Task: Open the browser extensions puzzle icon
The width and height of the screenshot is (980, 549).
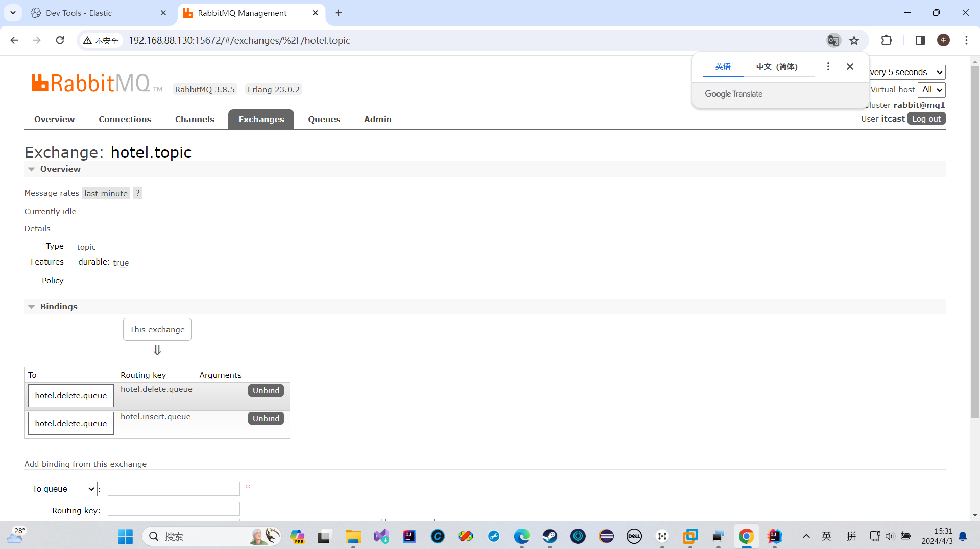Action: [x=887, y=40]
